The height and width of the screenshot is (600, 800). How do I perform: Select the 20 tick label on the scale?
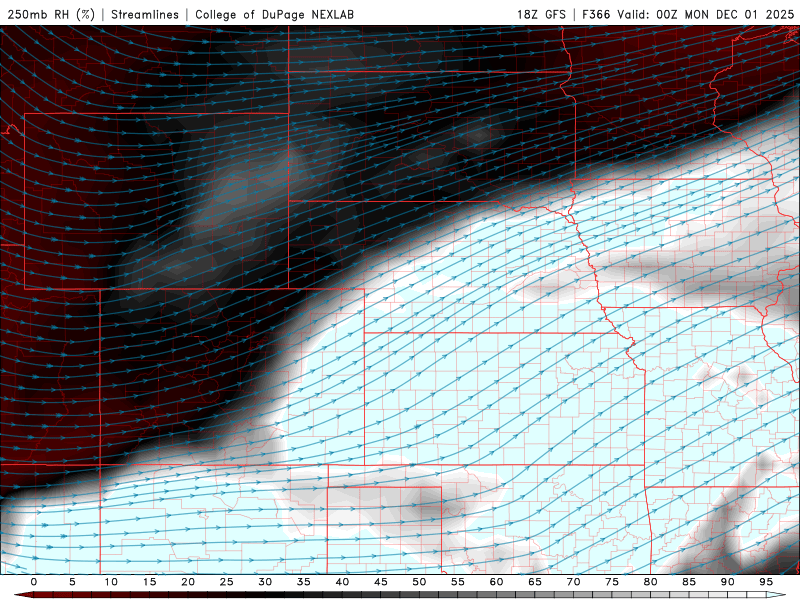pyautogui.click(x=188, y=582)
